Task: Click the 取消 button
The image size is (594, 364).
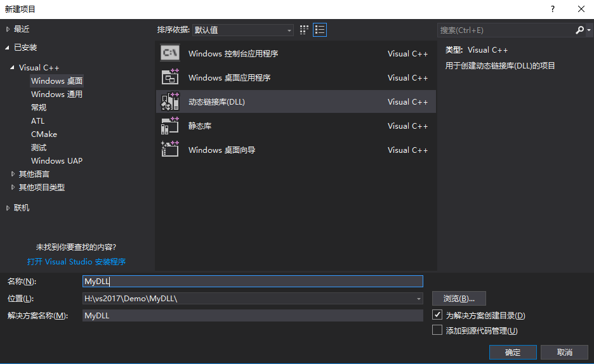Action: pyautogui.click(x=564, y=353)
